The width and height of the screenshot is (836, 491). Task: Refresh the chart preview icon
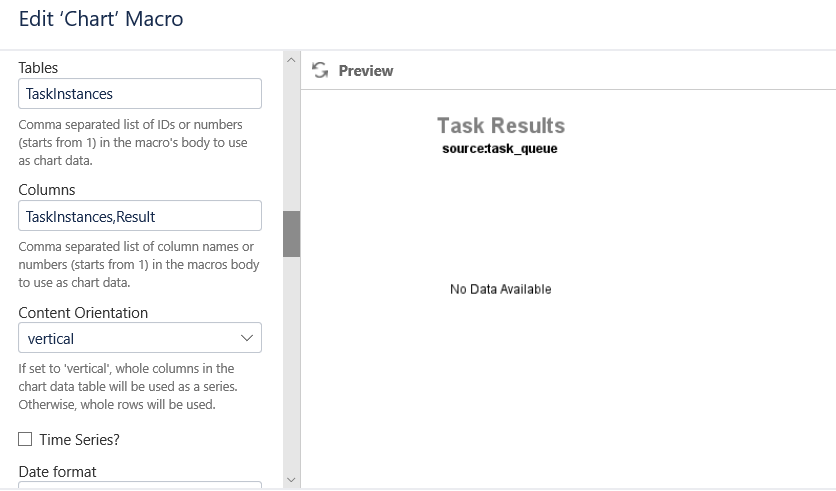click(320, 70)
